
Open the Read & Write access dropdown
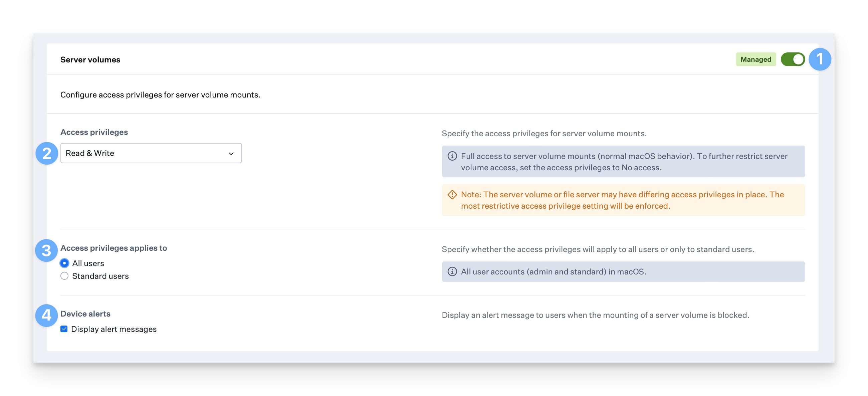click(151, 153)
